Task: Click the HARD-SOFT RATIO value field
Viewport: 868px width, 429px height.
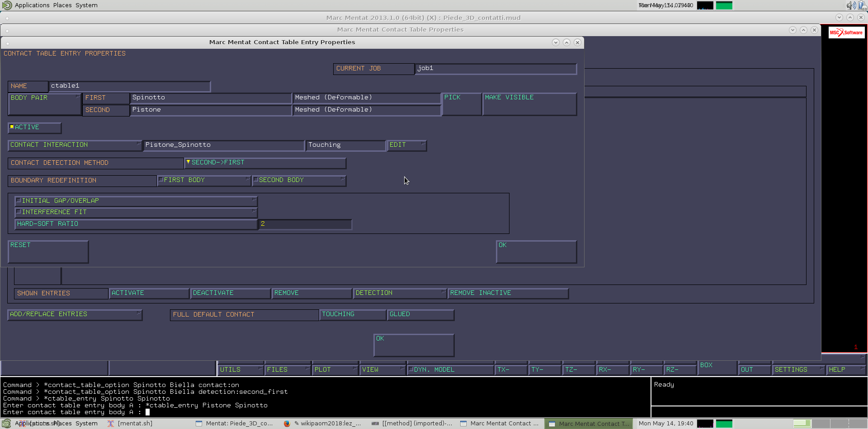Action: [305, 224]
